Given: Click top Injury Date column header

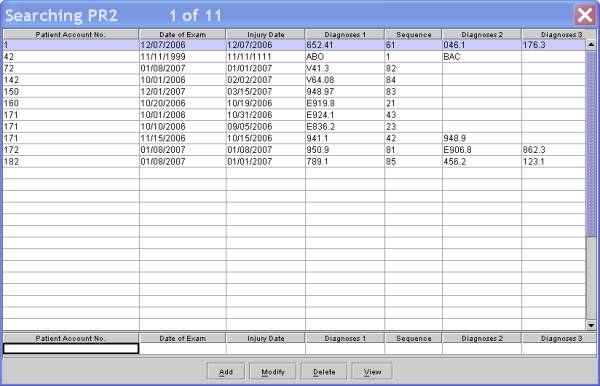Looking at the screenshot, I should [x=266, y=34].
